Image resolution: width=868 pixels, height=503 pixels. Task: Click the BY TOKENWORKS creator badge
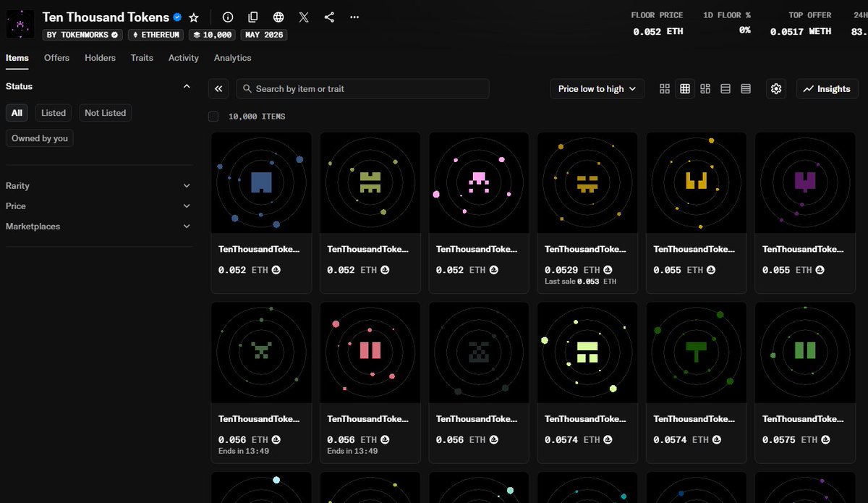pyautogui.click(x=82, y=35)
